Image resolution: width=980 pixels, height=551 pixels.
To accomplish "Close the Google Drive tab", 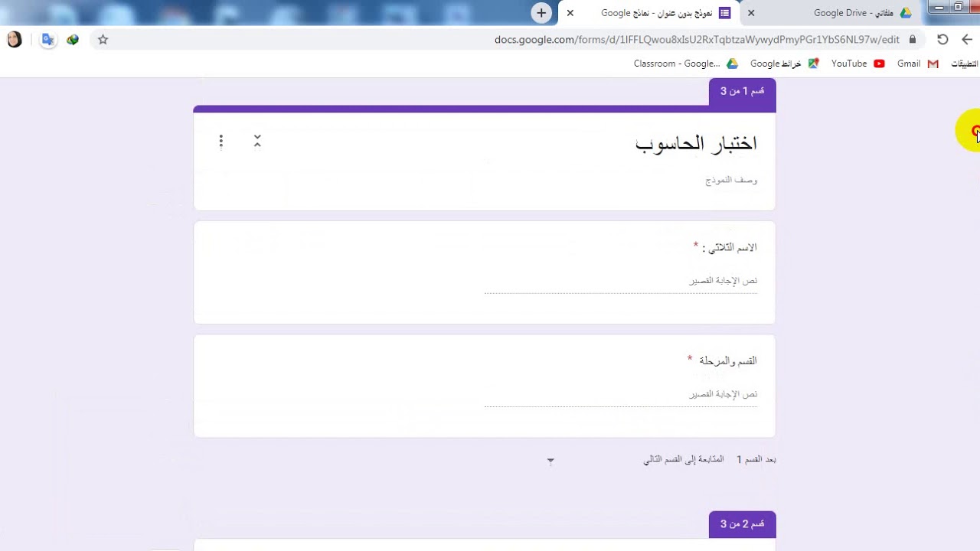I will click(x=751, y=13).
